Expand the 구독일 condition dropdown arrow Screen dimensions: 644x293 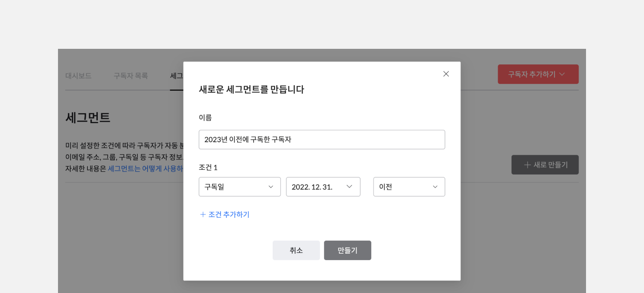(271, 187)
